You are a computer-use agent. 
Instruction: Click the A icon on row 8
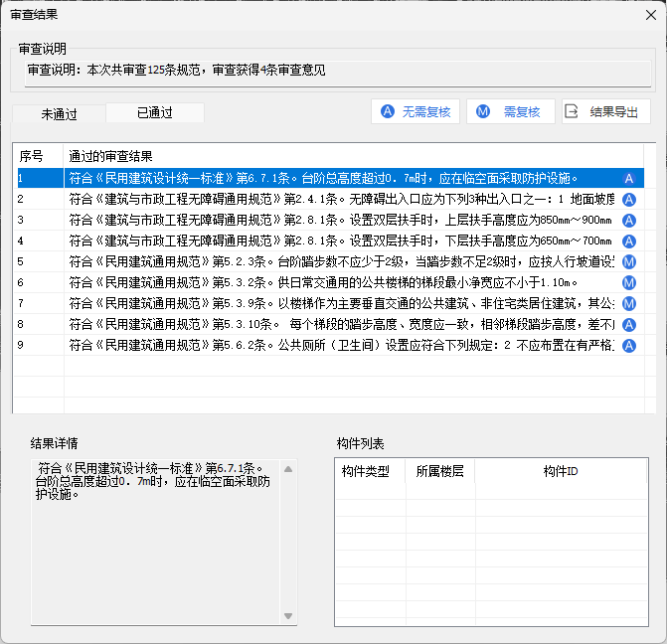point(628,324)
